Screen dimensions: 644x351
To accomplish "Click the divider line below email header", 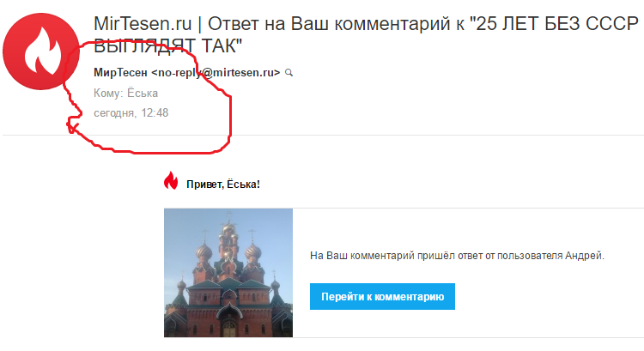I will [x=323, y=135].
